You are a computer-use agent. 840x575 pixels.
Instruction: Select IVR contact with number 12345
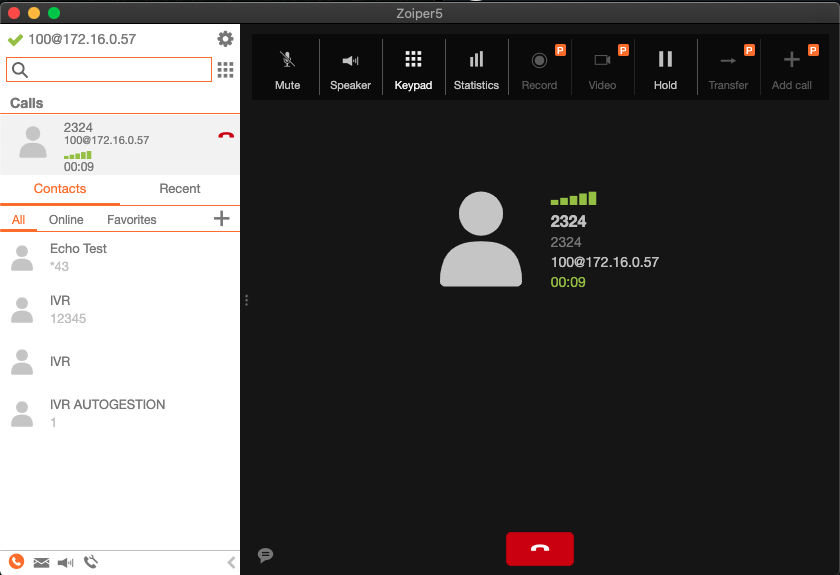pyautogui.click(x=120, y=309)
